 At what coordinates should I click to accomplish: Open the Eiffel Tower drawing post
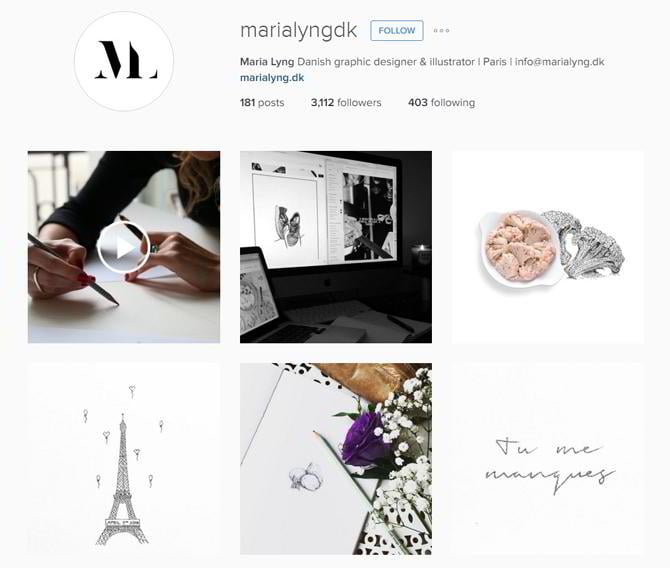[x=124, y=459]
